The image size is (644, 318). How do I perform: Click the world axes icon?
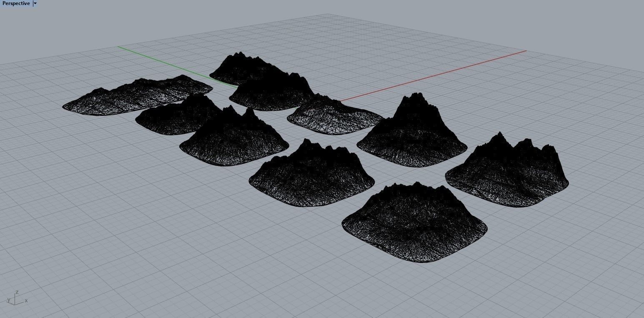click(17, 298)
